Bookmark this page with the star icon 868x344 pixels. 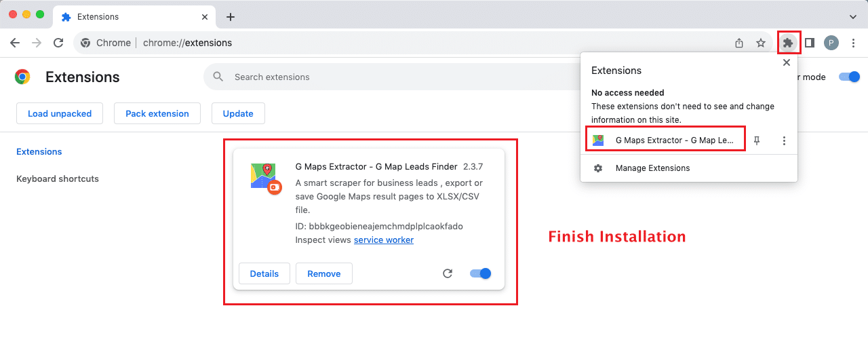coord(761,43)
